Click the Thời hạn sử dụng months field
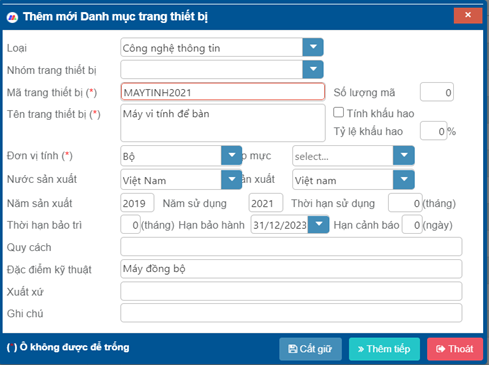The height and width of the screenshot is (365, 489). pyautogui.click(x=405, y=203)
